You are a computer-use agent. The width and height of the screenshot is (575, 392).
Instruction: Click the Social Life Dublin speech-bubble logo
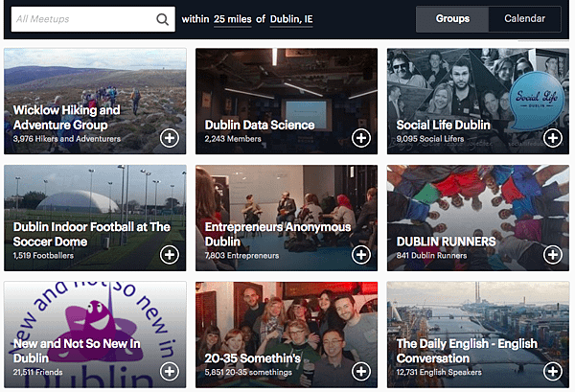(536, 100)
